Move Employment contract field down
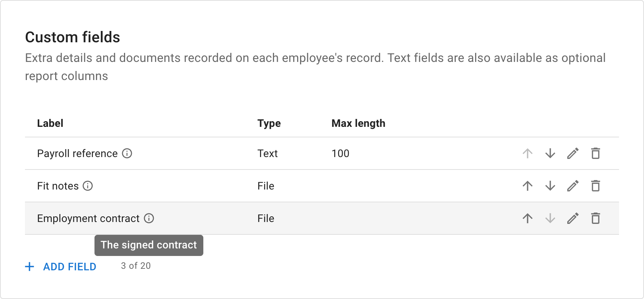 point(550,218)
